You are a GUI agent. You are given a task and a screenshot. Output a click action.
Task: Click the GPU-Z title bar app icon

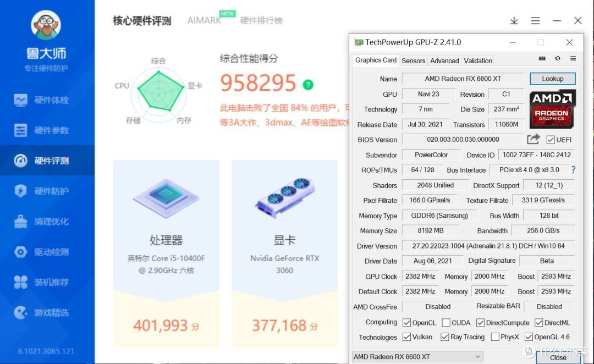pyautogui.click(x=359, y=42)
